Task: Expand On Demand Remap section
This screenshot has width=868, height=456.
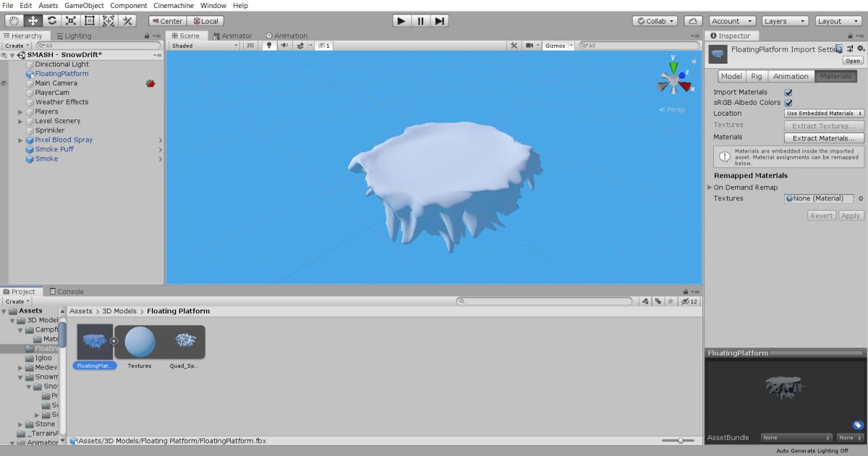Action: [710, 187]
